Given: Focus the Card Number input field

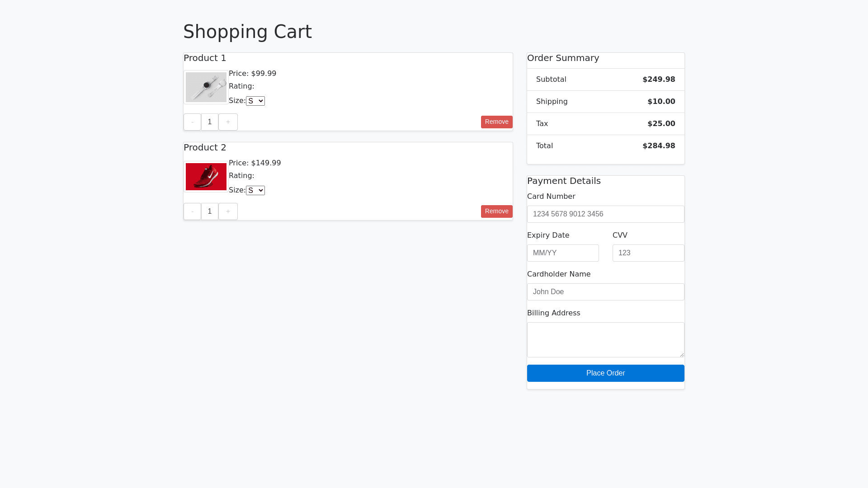Looking at the screenshot, I should pyautogui.click(x=605, y=214).
